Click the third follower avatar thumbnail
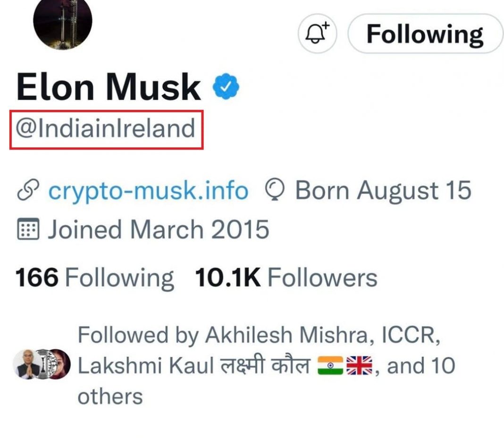 click(59, 364)
